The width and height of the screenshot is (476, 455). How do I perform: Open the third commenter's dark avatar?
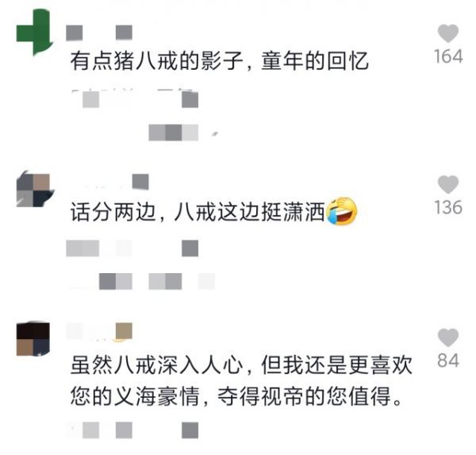coord(33,339)
